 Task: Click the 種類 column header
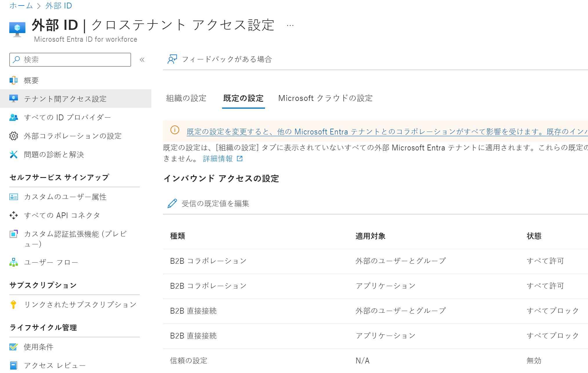click(177, 236)
